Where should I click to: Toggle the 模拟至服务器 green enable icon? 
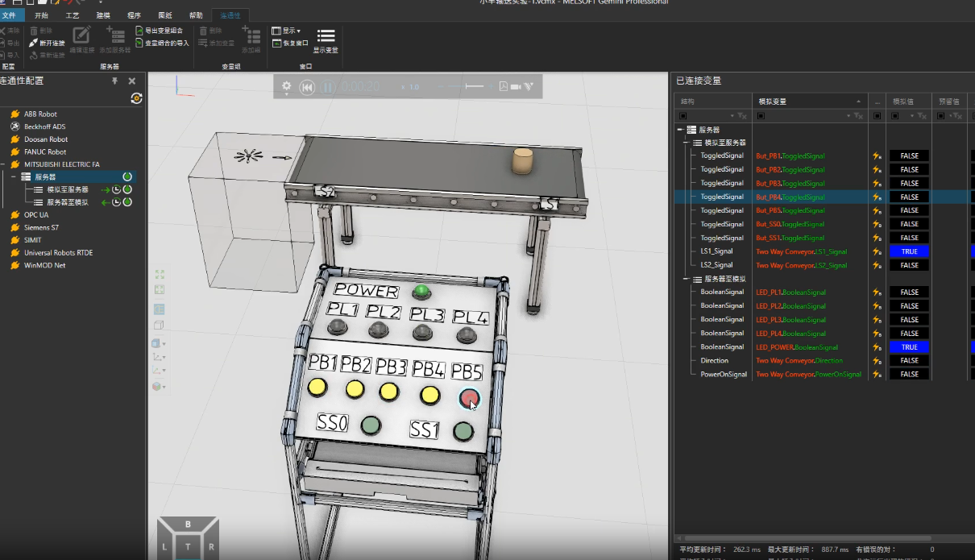[127, 189]
